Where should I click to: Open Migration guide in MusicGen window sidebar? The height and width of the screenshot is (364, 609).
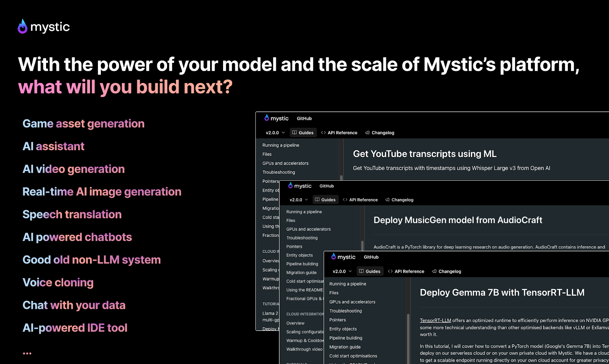point(301,273)
